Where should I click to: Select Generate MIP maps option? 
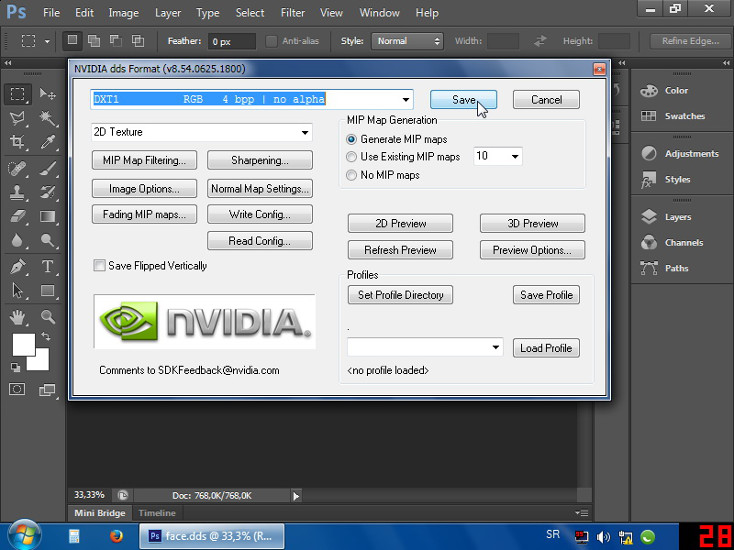351,139
